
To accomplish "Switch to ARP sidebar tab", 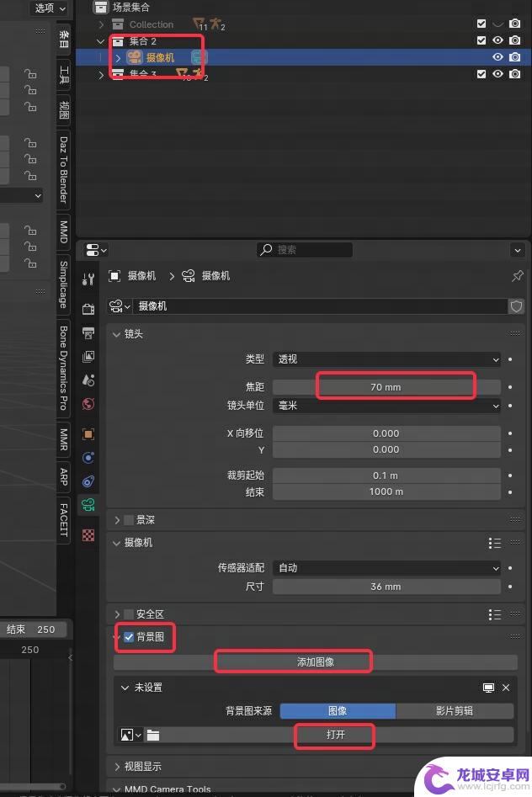I will click(64, 477).
